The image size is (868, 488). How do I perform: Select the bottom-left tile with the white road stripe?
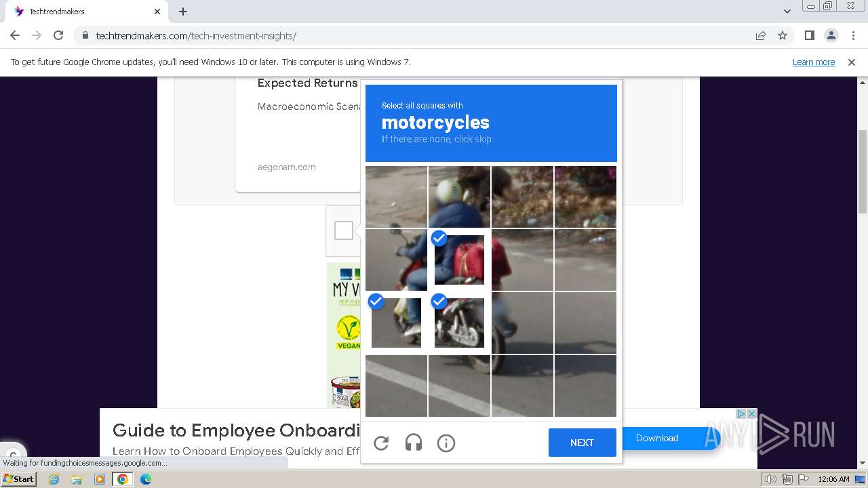click(x=396, y=386)
